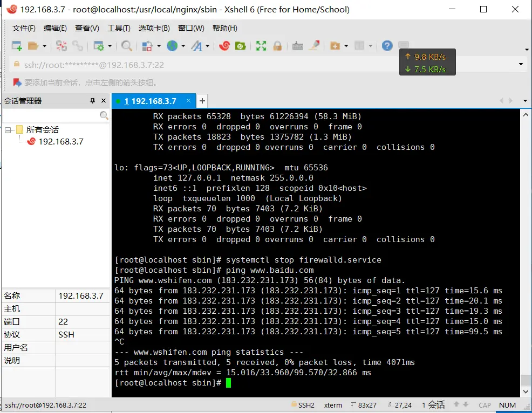Expand the color scheme dropdown arrow
Image resolution: width=532 pixels, height=413 pixels.
point(159,46)
